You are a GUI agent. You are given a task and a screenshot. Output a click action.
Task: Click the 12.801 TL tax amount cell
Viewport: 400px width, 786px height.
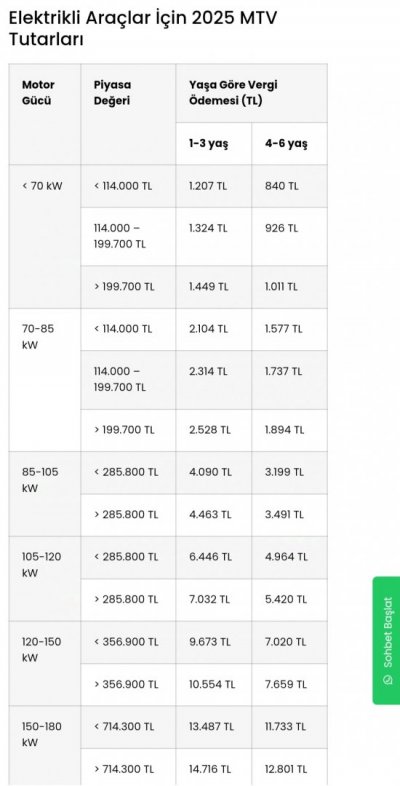coord(290,767)
